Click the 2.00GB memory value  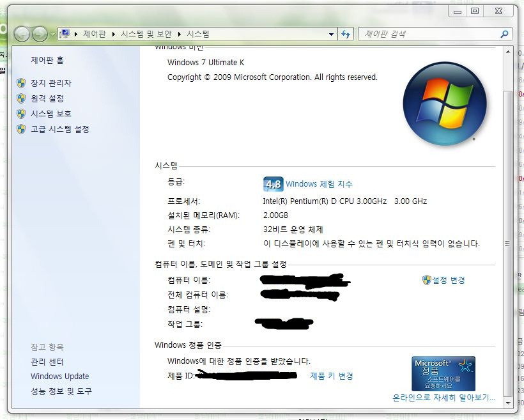[x=275, y=215]
